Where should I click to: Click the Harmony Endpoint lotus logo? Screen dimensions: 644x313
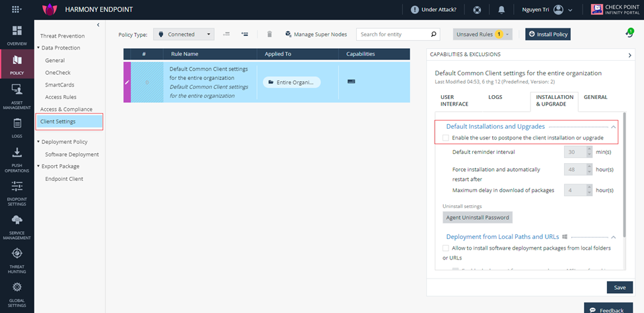coord(48,9)
